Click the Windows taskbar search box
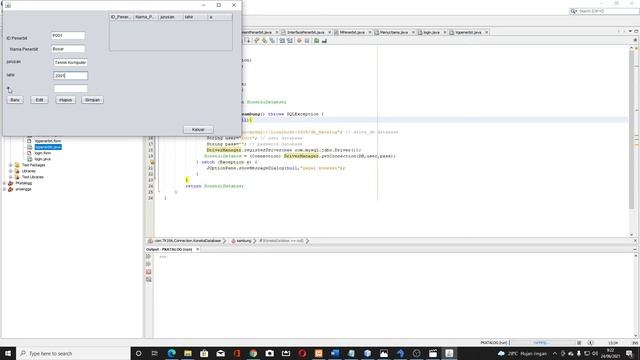The width and height of the screenshot is (640, 360). (x=73, y=353)
